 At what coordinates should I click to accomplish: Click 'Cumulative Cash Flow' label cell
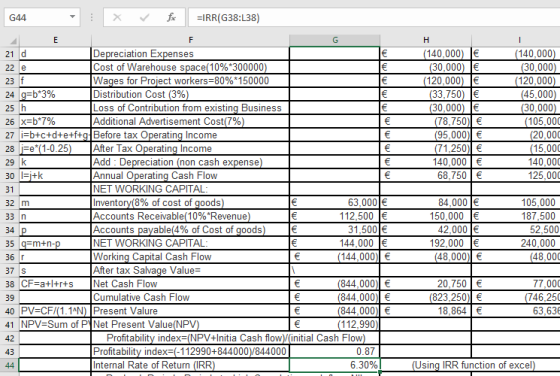[x=190, y=297]
